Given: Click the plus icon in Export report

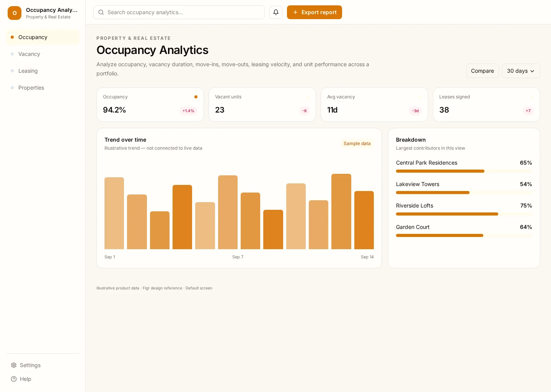Looking at the screenshot, I should (295, 12).
